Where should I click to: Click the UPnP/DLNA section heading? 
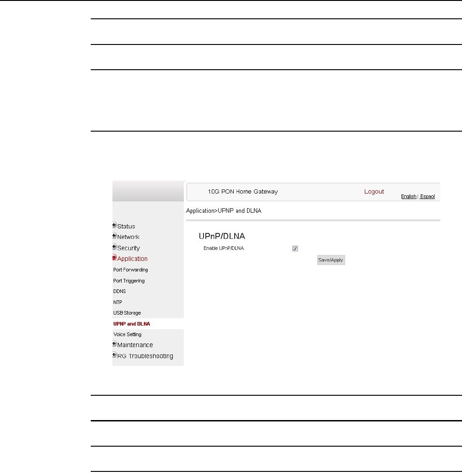pyautogui.click(x=222, y=236)
